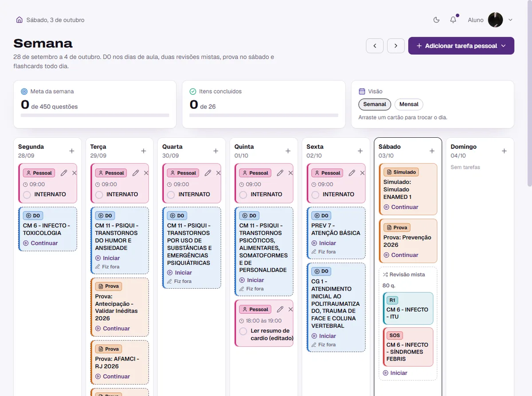Add a task to Quarta with plus icon

click(x=216, y=151)
